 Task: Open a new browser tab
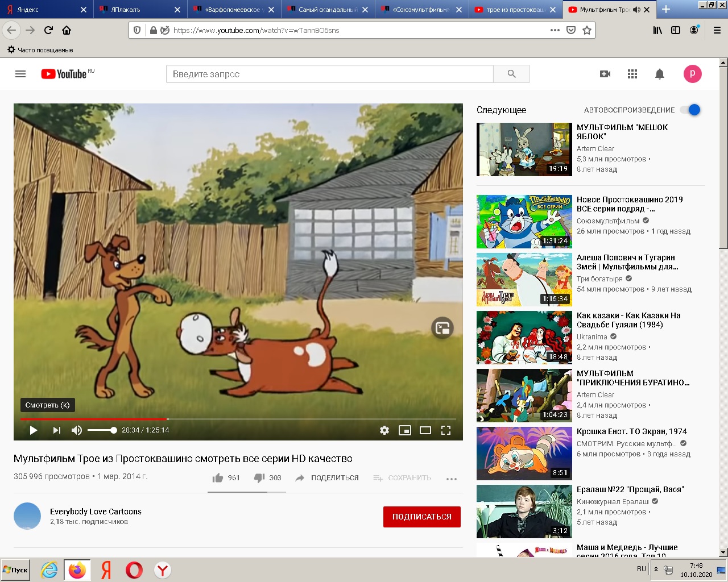click(x=666, y=10)
